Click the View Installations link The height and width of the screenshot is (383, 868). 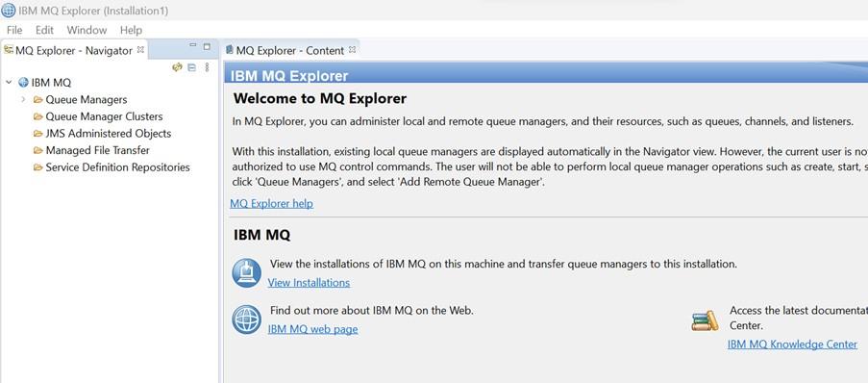click(309, 283)
